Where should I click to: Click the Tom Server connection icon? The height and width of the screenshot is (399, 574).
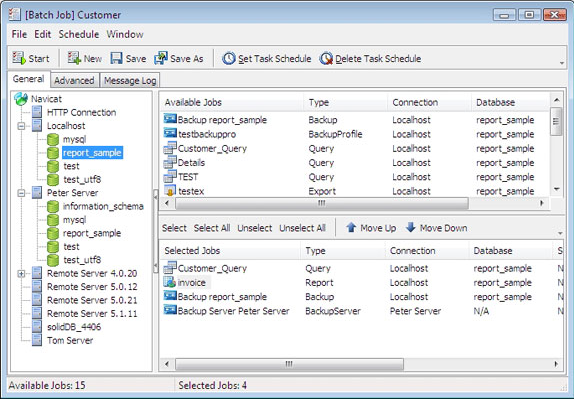[x=37, y=340]
